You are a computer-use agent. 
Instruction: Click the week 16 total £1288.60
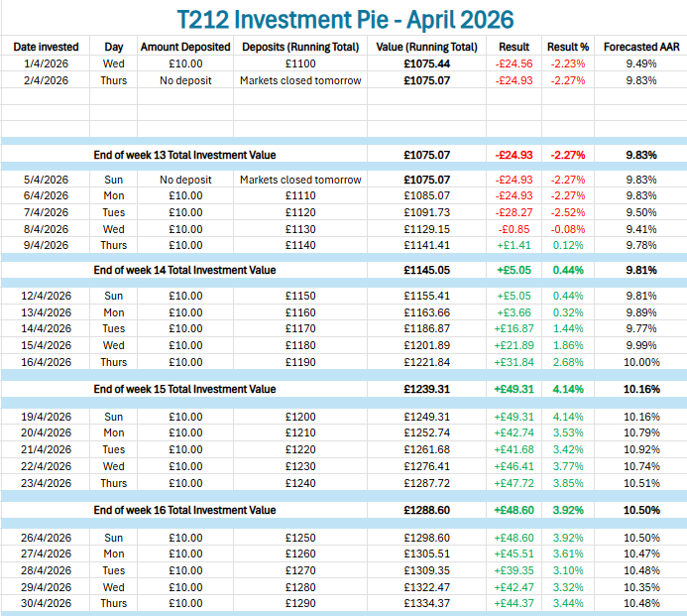point(426,510)
